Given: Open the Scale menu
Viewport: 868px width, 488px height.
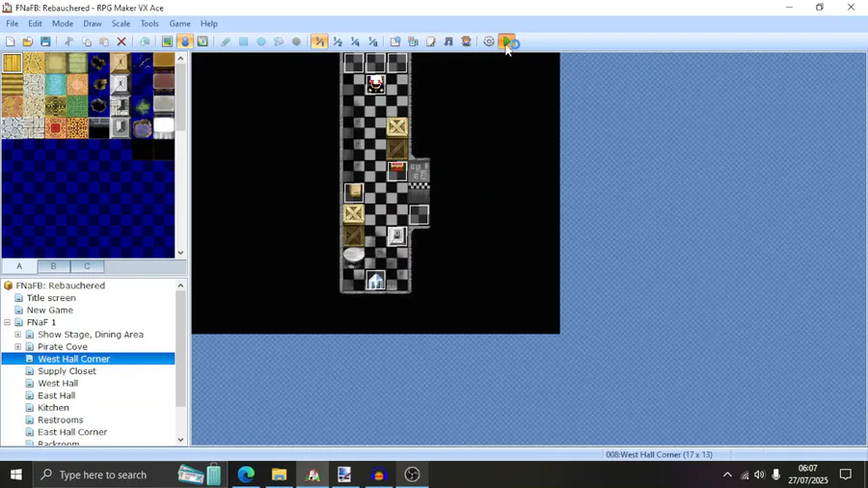Looking at the screenshot, I should coord(121,24).
